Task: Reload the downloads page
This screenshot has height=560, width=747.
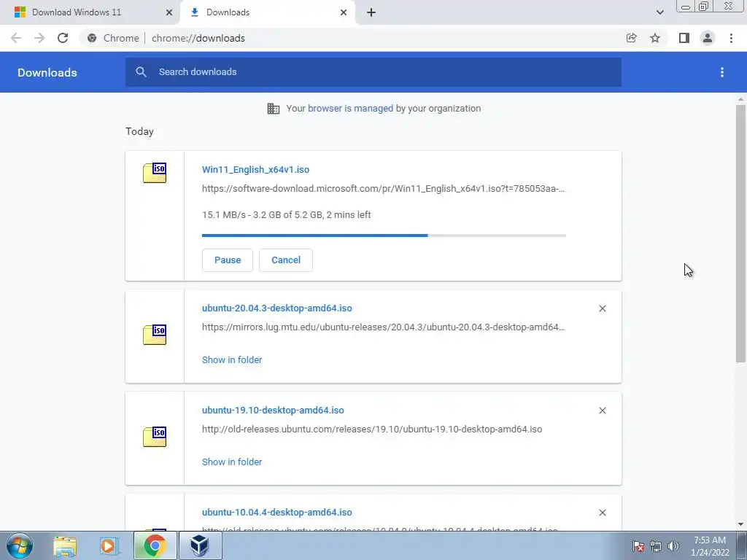Action: click(x=63, y=38)
